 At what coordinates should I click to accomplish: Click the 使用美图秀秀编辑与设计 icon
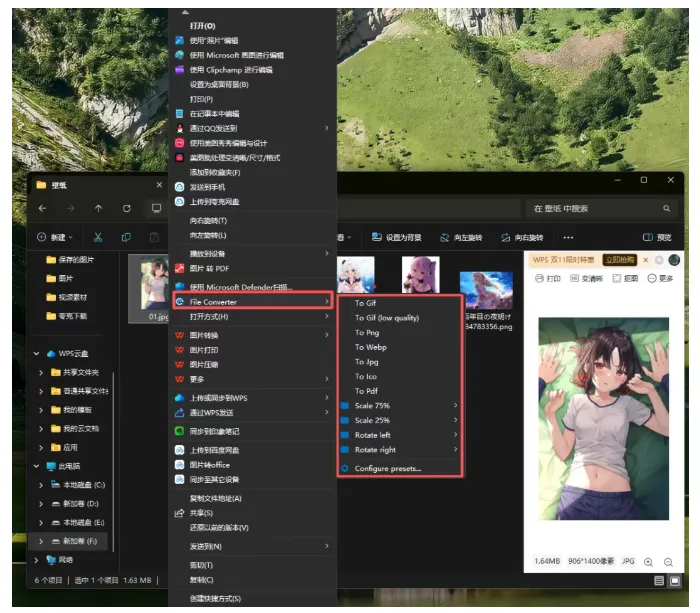(179, 143)
